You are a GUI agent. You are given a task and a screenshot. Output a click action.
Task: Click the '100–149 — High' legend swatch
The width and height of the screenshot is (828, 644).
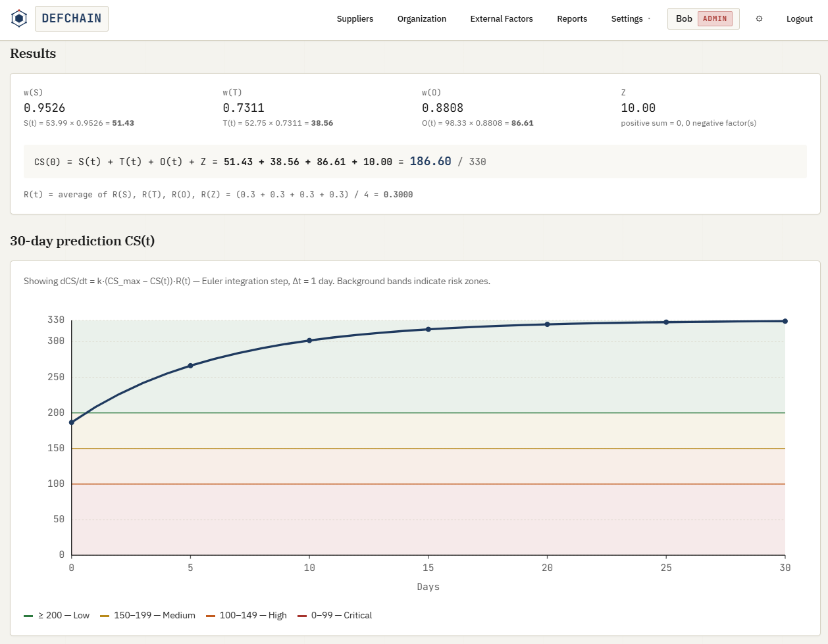pos(211,616)
